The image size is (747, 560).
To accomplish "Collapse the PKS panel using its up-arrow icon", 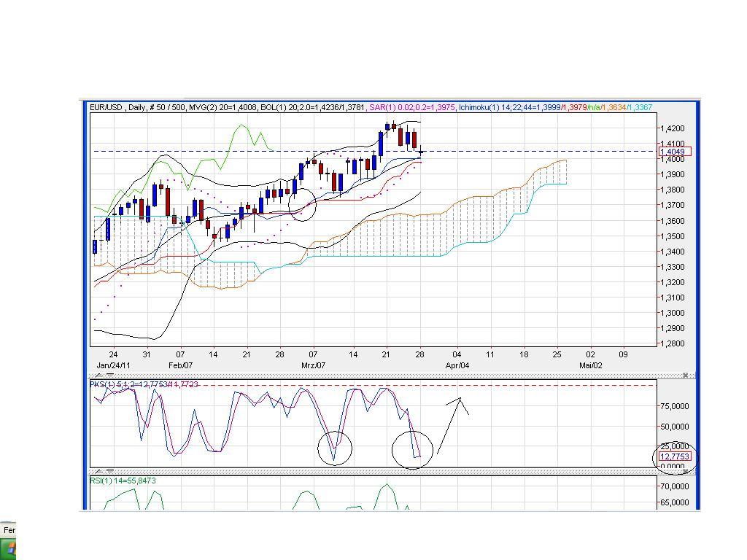I will click(98, 376).
